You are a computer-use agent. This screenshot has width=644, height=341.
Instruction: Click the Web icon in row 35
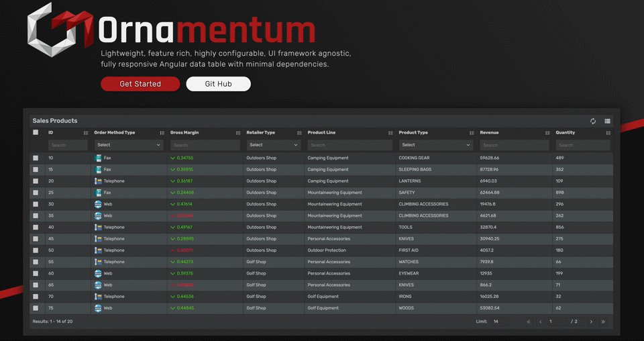[x=98, y=215]
